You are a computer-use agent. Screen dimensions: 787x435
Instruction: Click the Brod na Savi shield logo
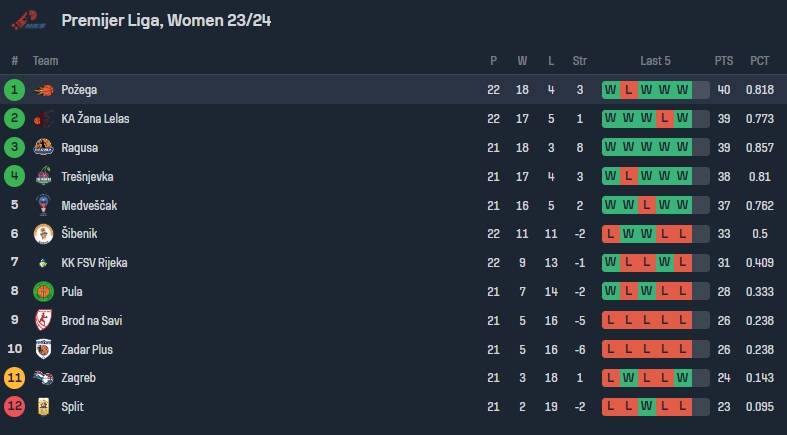pos(44,320)
